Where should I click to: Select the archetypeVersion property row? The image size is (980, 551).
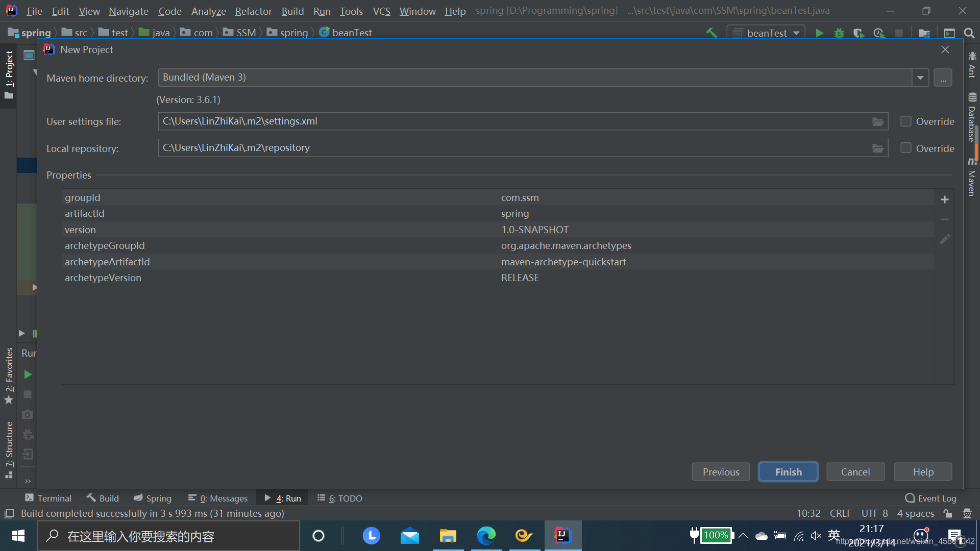click(x=499, y=278)
